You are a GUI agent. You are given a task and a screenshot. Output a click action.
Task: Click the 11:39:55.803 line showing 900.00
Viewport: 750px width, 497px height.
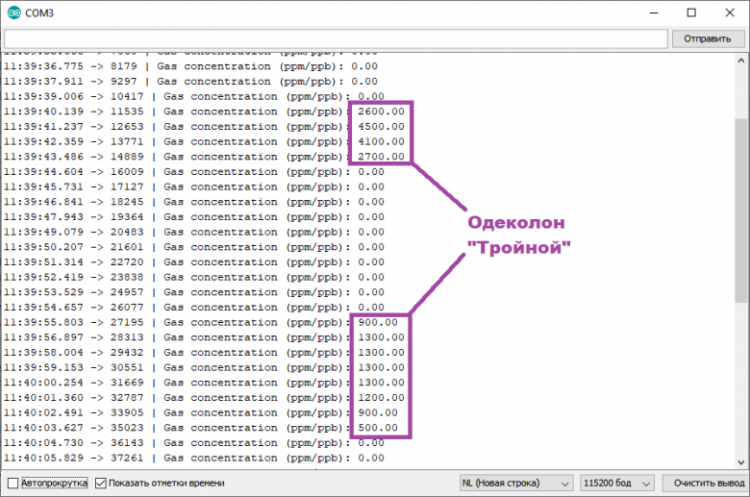[180, 323]
